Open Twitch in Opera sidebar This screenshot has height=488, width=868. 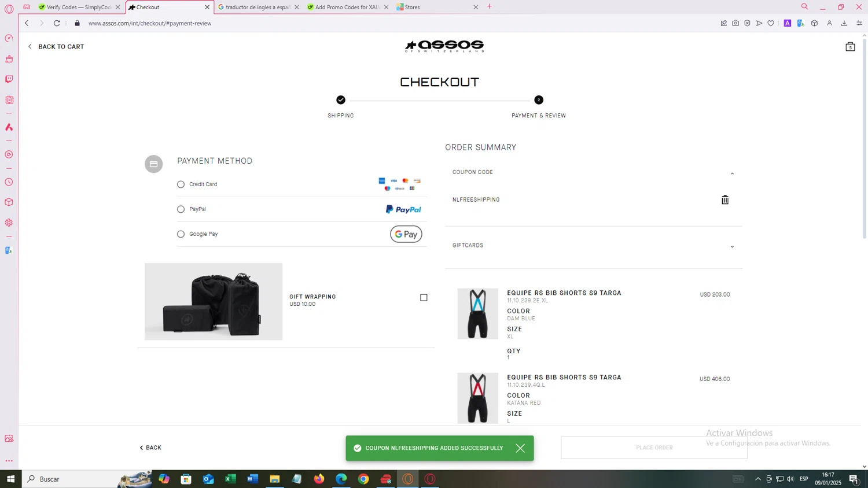(x=9, y=79)
